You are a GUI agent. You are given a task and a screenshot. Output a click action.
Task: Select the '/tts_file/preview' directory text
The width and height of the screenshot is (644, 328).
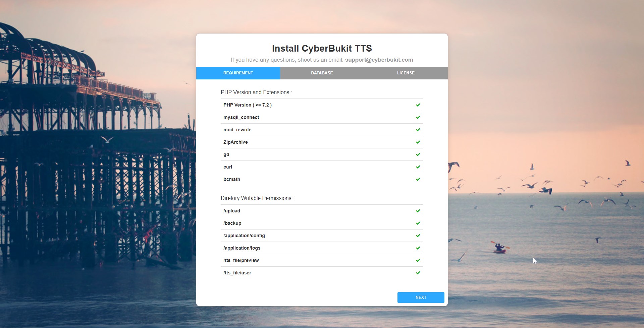coord(241,260)
